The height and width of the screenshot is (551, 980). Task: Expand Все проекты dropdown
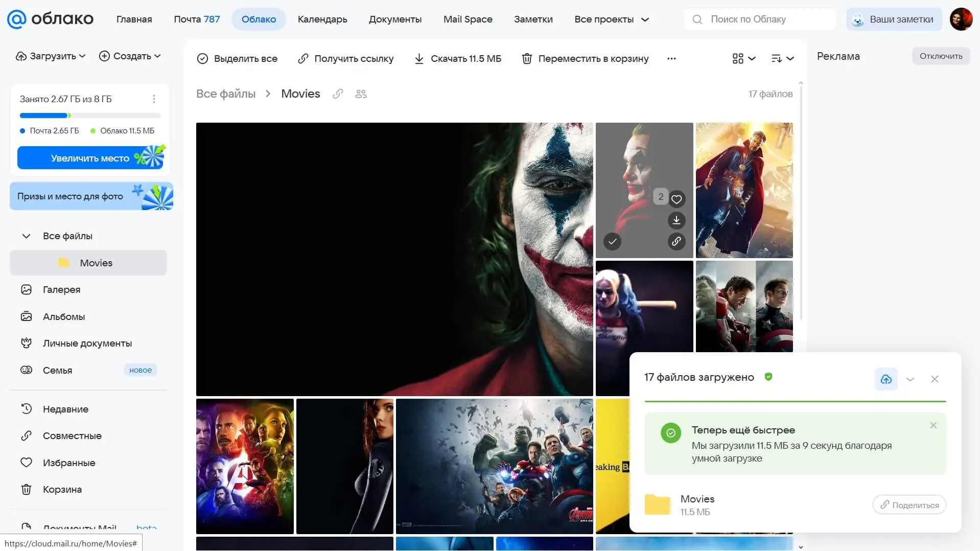coord(612,19)
